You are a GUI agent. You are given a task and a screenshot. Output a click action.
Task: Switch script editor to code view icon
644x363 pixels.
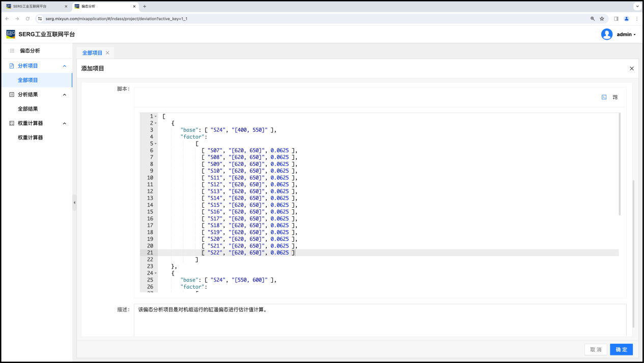coord(604,97)
